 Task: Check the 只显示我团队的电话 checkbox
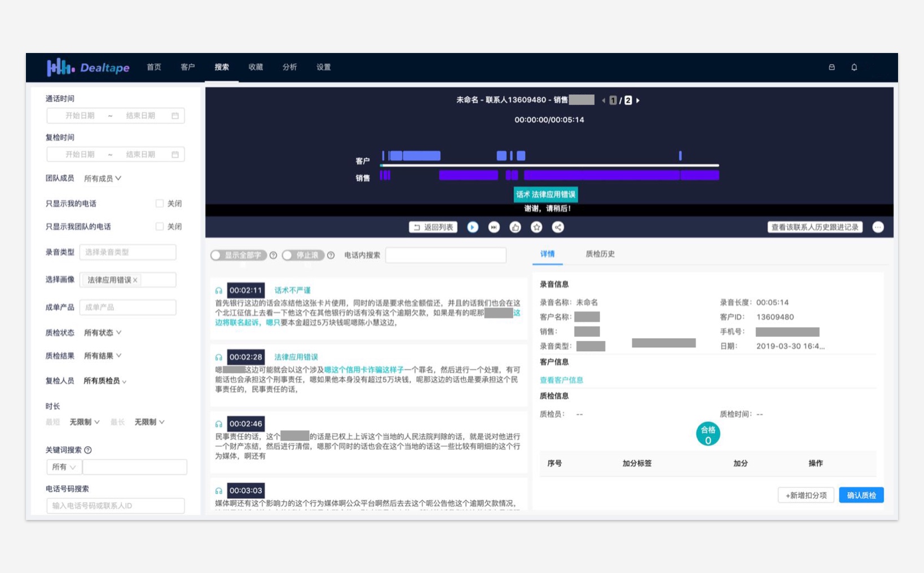click(x=160, y=227)
